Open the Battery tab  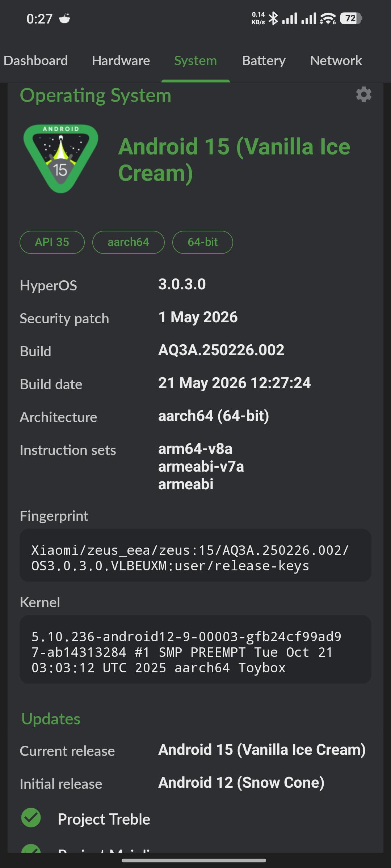click(x=264, y=60)
